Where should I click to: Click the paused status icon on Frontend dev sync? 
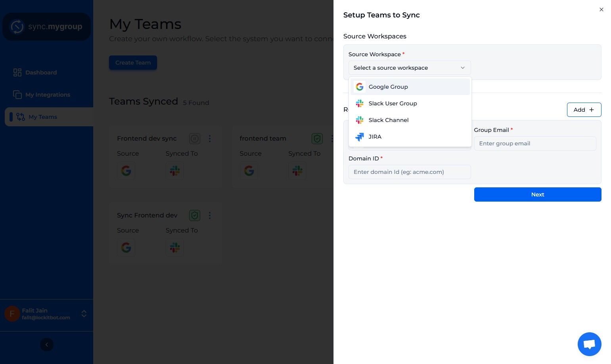tap(195, 139)
